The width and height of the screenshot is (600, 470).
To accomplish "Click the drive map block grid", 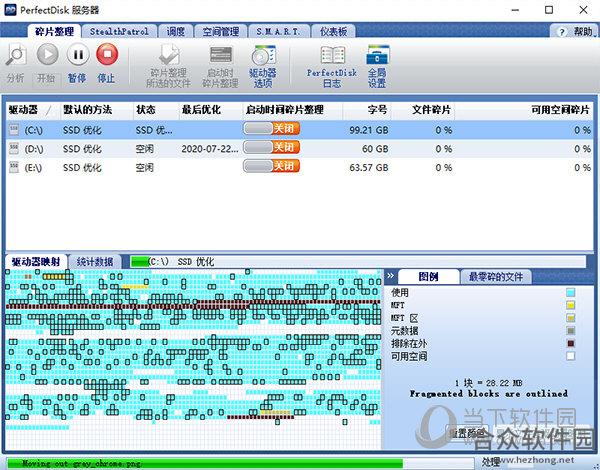I will tap(193, 359).
